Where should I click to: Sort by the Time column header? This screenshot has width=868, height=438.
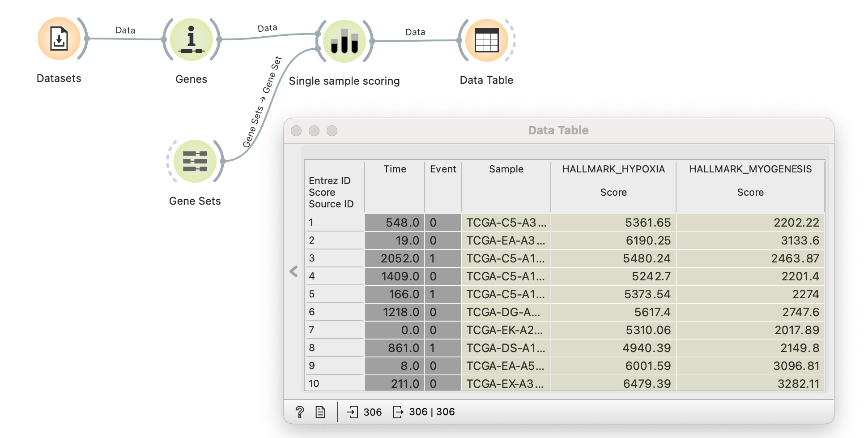pos(395,169)
